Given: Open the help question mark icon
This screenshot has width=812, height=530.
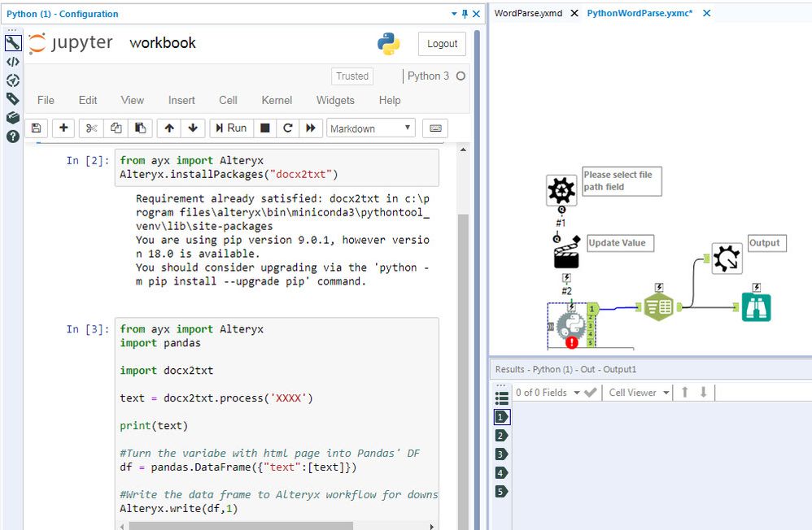Looking at the screenshot, I should (x=13, y=136).
